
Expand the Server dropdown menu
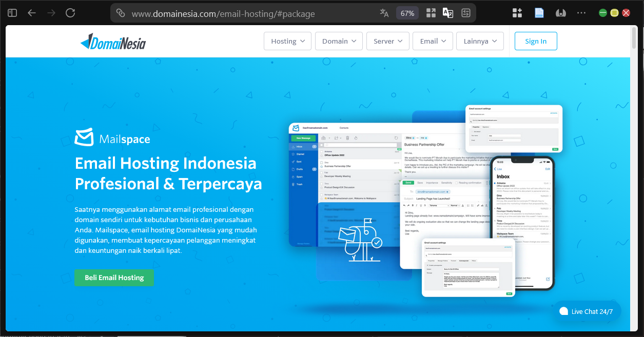pyautogui.click(x=388, y=41)
